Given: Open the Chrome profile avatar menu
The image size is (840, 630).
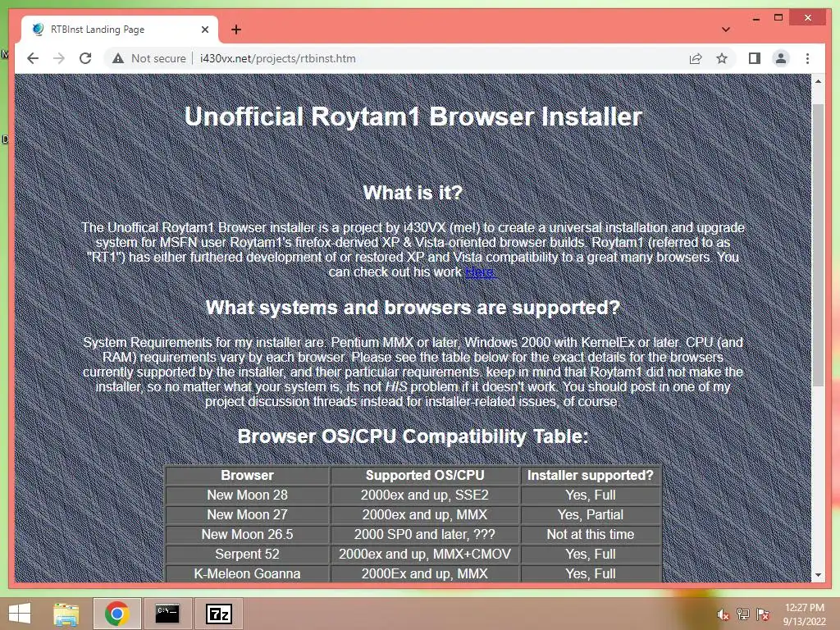Looking at the screenshot, I should pos(781,58).
